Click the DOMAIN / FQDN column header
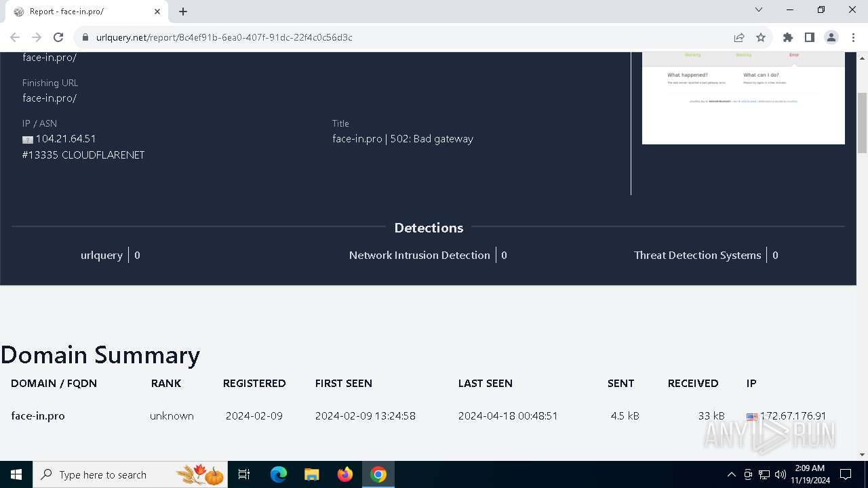Image resolution: width=868 pixels, height=488 pixels. 54,383
